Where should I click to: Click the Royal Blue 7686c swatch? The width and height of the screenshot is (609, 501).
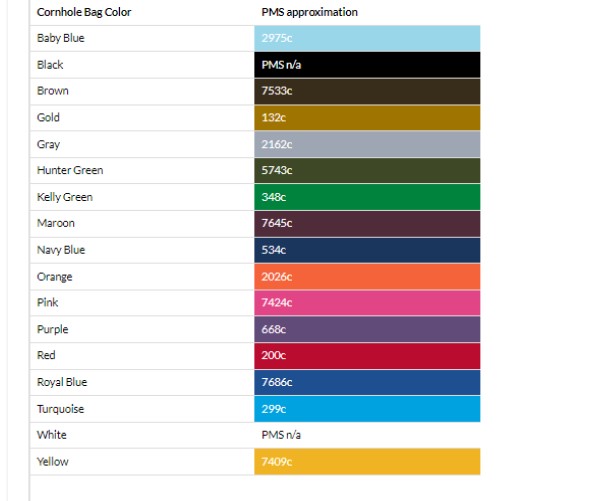(367, 383)
